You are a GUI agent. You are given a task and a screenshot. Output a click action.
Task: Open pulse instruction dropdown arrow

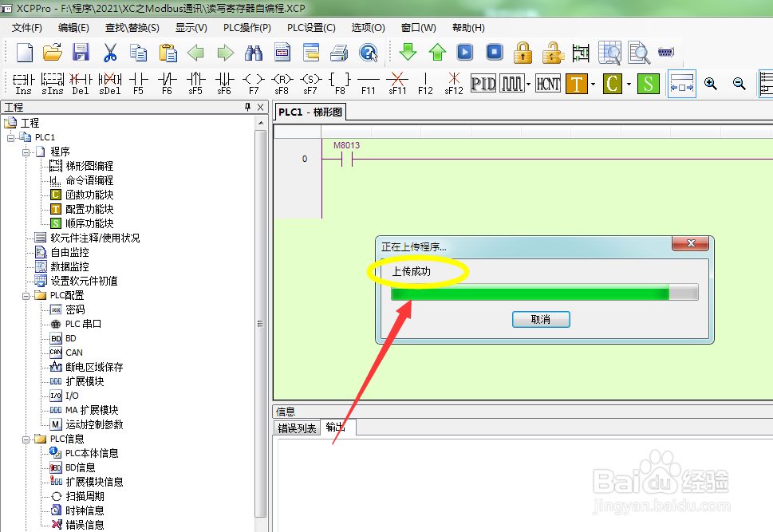528,84
